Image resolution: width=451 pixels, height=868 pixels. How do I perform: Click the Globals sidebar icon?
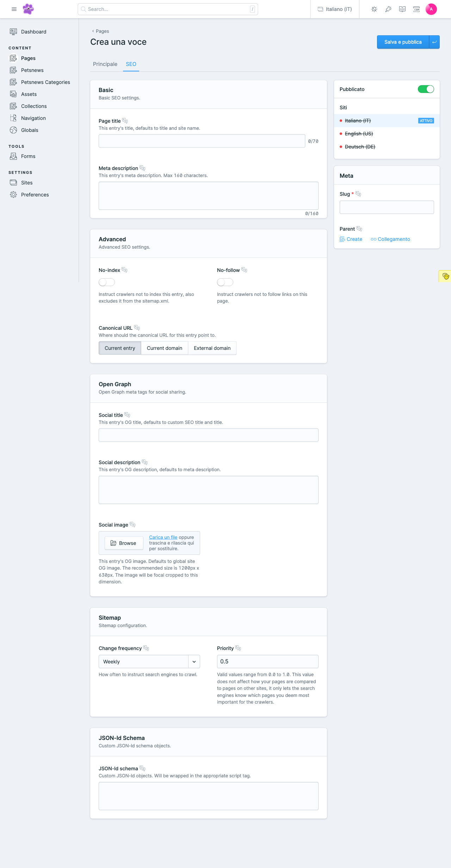pos(13,130)
